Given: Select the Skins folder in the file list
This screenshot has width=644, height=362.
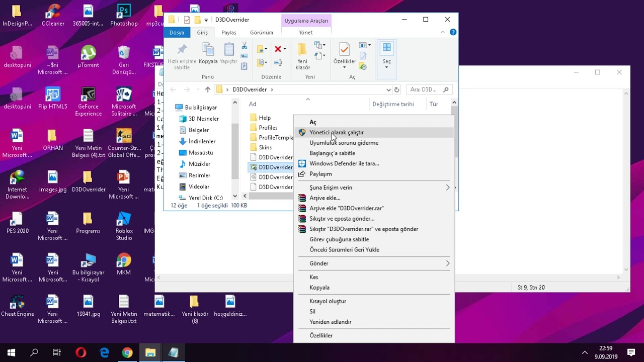Looking at the screenshot, I should (265, 147).
